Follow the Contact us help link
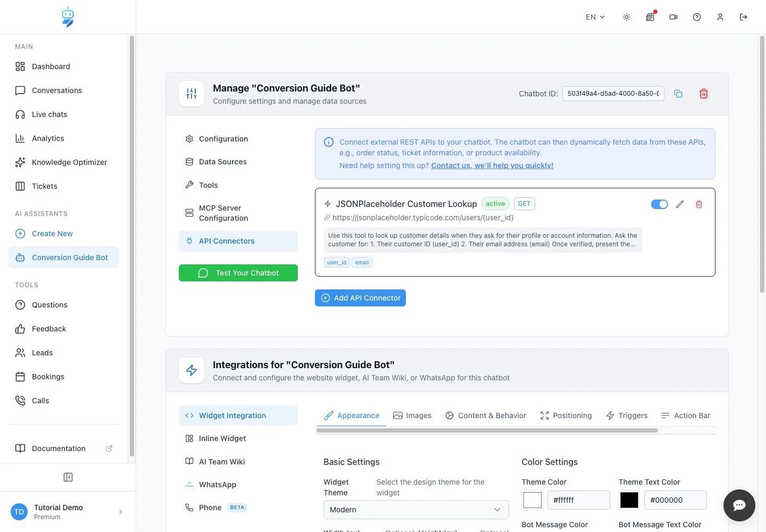The height and width of the screenshot is (532, 766). coord(492,165)
